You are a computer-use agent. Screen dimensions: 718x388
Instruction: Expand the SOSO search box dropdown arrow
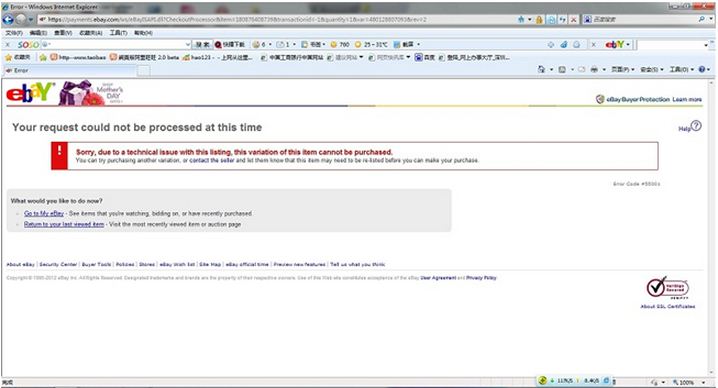tap(188, 44)
